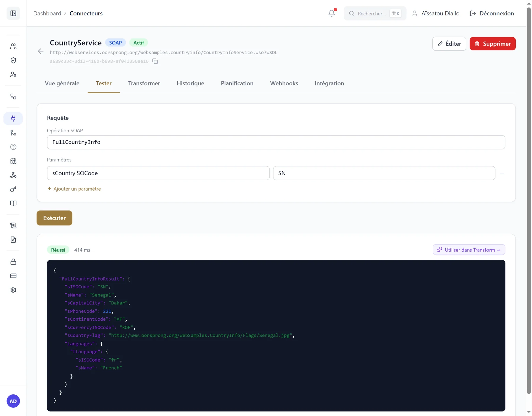This screenshot has height=416, width=532.
Task: Click the CountryService title
Action: (x=76, y=43)
